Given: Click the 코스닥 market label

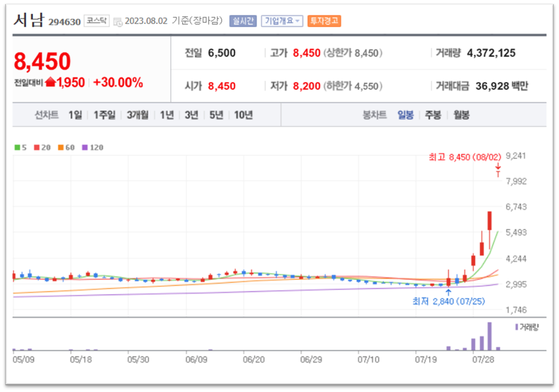Looking at the screenshot, I should [96, 21].
